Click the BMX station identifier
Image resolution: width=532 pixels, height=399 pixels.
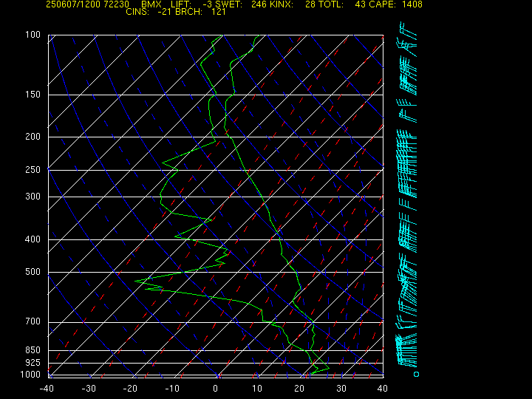pyautogui.click(x=151, y=4)
